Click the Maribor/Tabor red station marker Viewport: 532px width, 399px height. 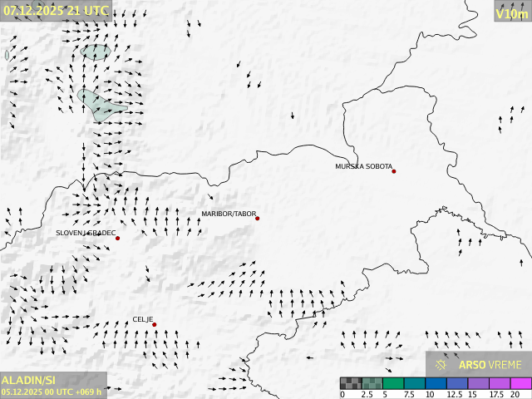(x=258, y=219)
